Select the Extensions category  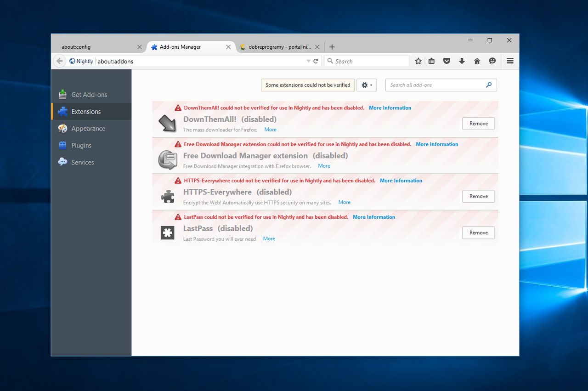pos(91,112)
